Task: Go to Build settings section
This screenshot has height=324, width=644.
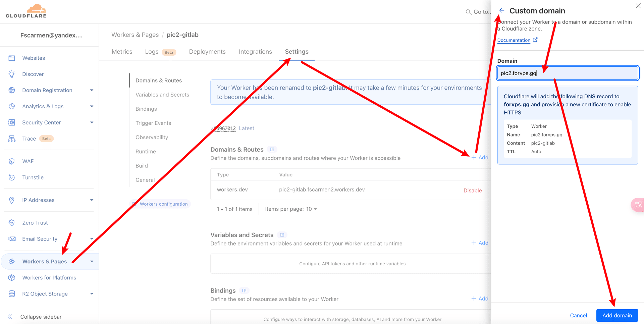Action: coord(142,166)
